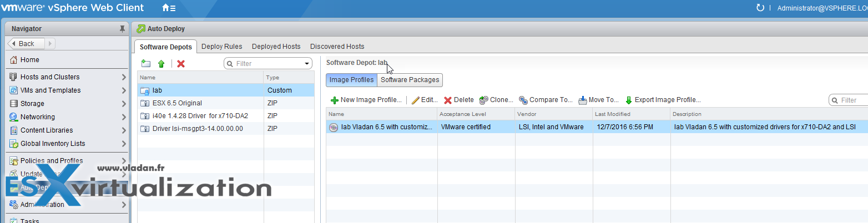Image resolution: width=868 pixels, height=223 pixels.
Task: Switch to Software Depots tab
Action: (166, 47)
